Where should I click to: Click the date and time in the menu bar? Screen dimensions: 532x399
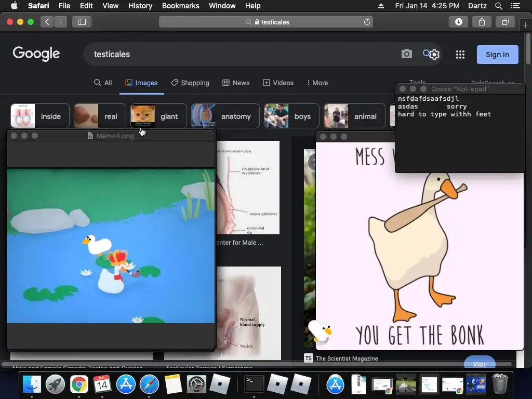[x=427, y=6]
